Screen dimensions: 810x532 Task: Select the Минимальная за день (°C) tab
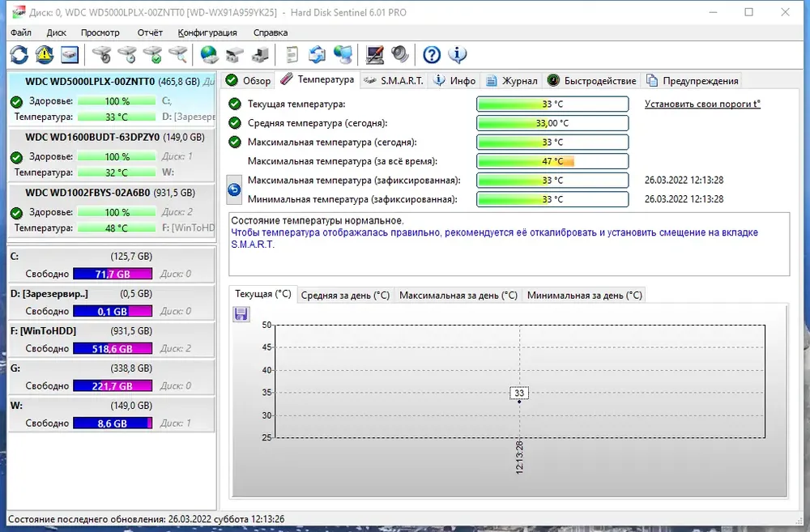pos(584,296)
